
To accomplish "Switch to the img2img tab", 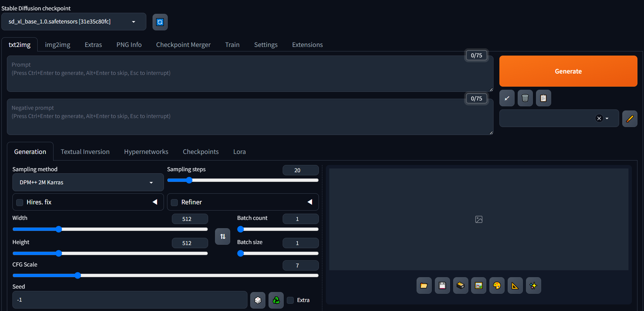I will pyautogui.click(x=58, y=45).
